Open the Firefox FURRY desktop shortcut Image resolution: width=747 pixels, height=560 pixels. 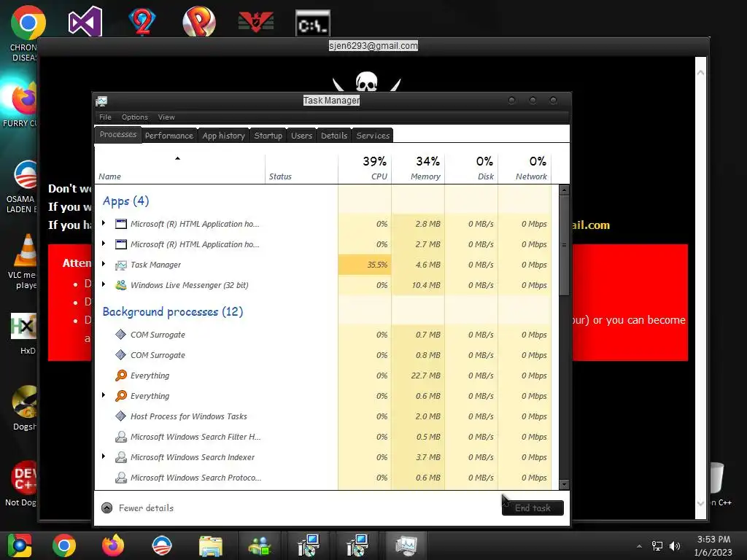24,98
